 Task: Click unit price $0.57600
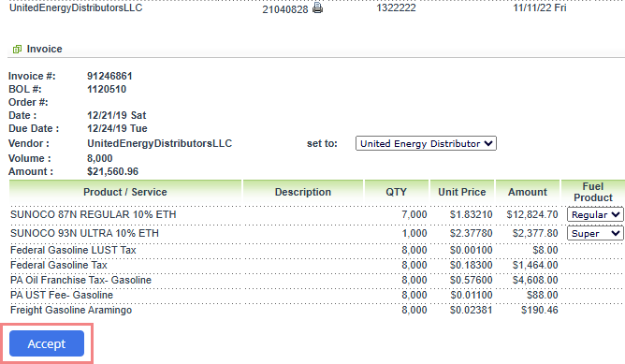[472, 280]
